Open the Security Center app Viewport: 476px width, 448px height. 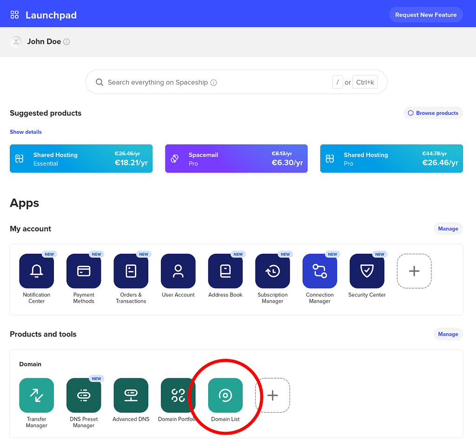tap(367, 271)
